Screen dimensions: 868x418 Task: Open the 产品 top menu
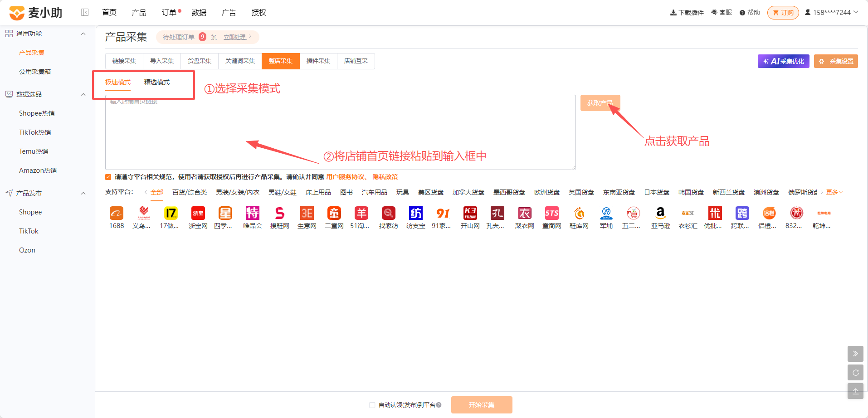tap(139, 13)
